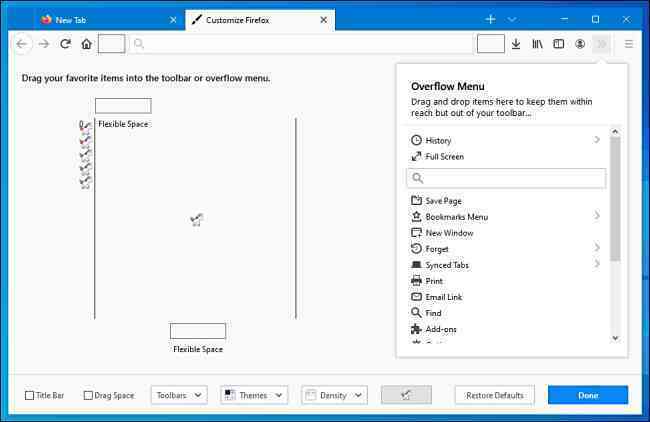Click the "Overflow Menu" heading
The image size is (650, 422).
click(x=448, y=86)
